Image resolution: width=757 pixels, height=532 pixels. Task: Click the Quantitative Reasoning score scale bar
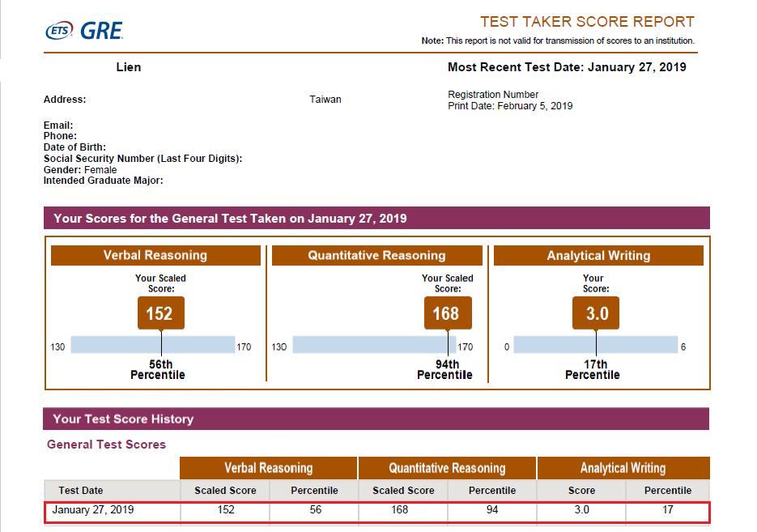[375, 345]
